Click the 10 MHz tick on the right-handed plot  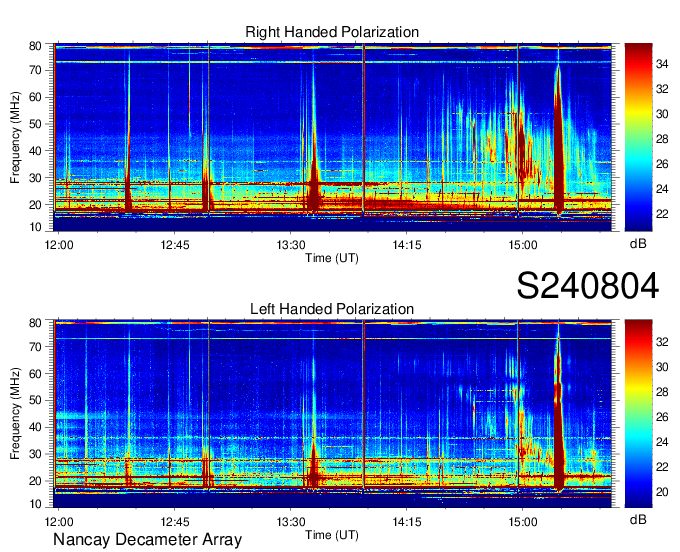click(x=35, y=227)
